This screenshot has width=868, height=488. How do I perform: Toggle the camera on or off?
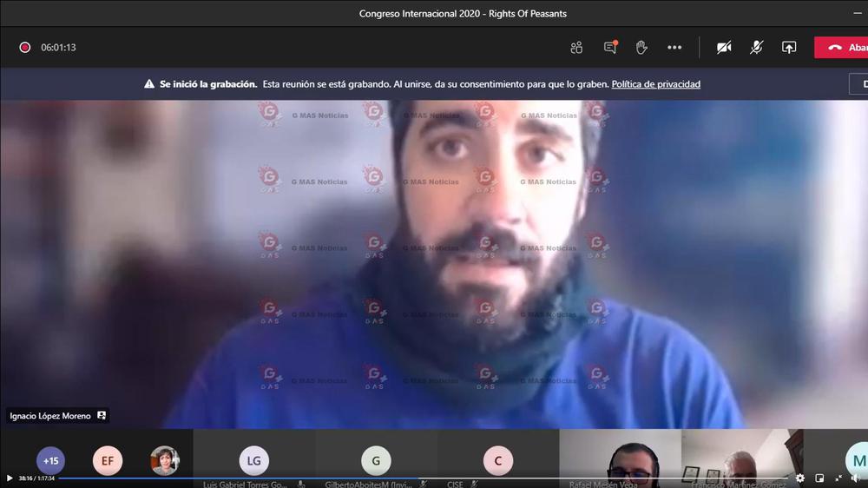(x=724, y=48)
